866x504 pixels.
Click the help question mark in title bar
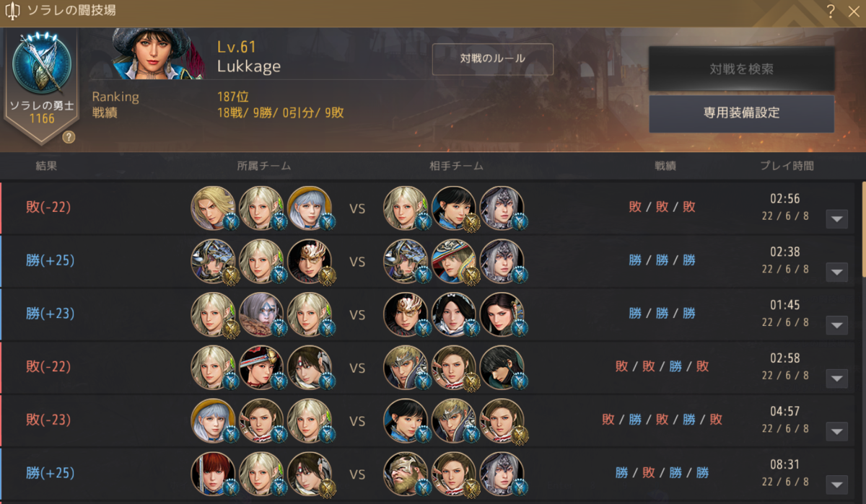pos(831,11)
